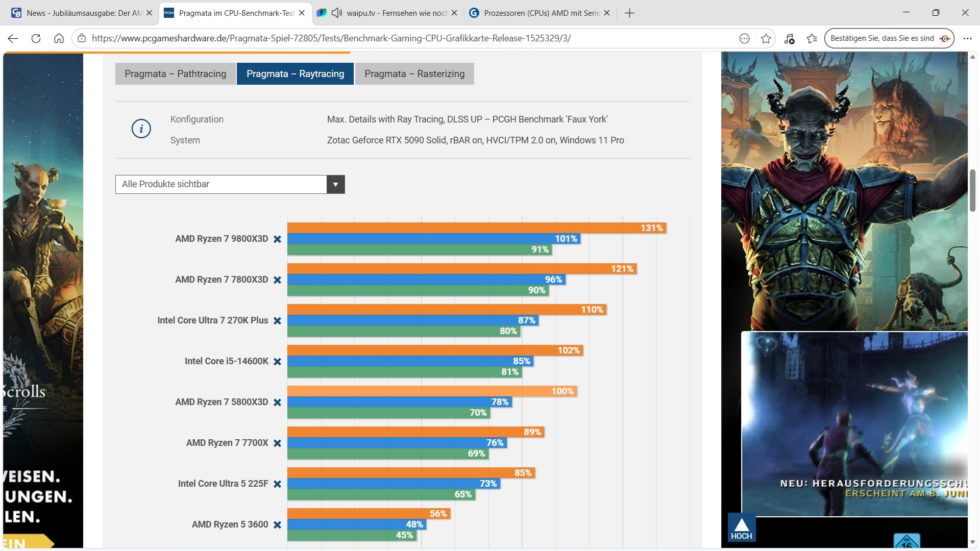This screenshot has width=980, height=551.
Task: Click the browser back arrow
Action: click(13, 38)
